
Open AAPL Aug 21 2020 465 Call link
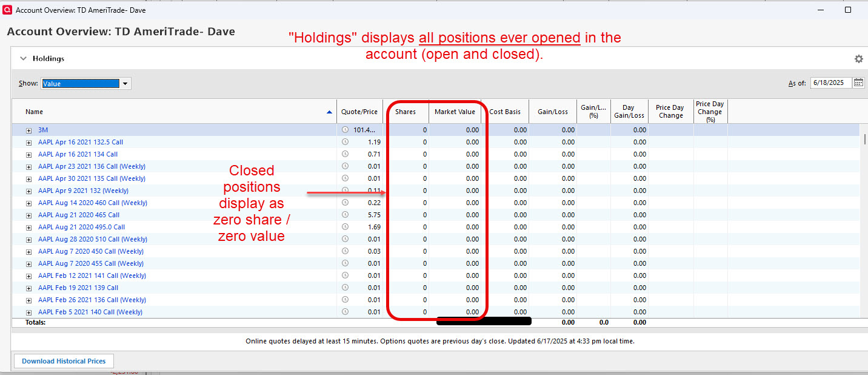79,215
